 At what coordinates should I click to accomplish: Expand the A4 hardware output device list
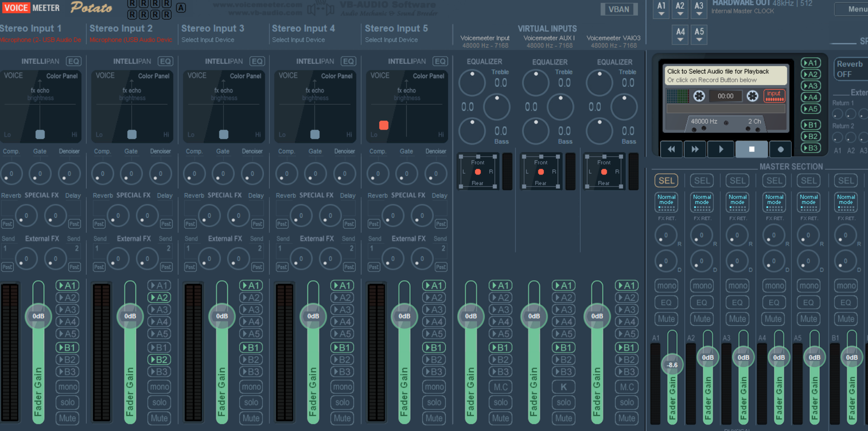click(x=680, y=34)
